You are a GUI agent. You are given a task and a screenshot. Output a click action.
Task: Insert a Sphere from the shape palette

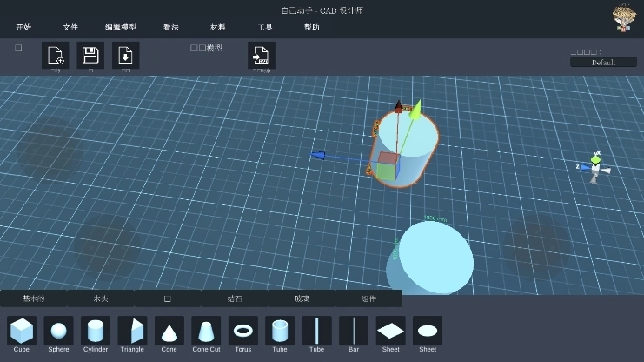(x=58, y=331)
